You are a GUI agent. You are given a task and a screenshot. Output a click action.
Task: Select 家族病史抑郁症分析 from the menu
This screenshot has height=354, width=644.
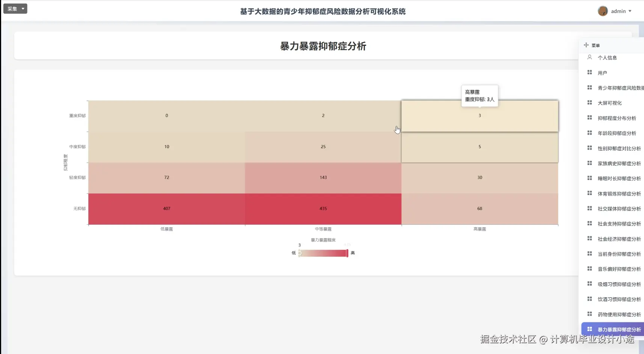tap(619, 163)
